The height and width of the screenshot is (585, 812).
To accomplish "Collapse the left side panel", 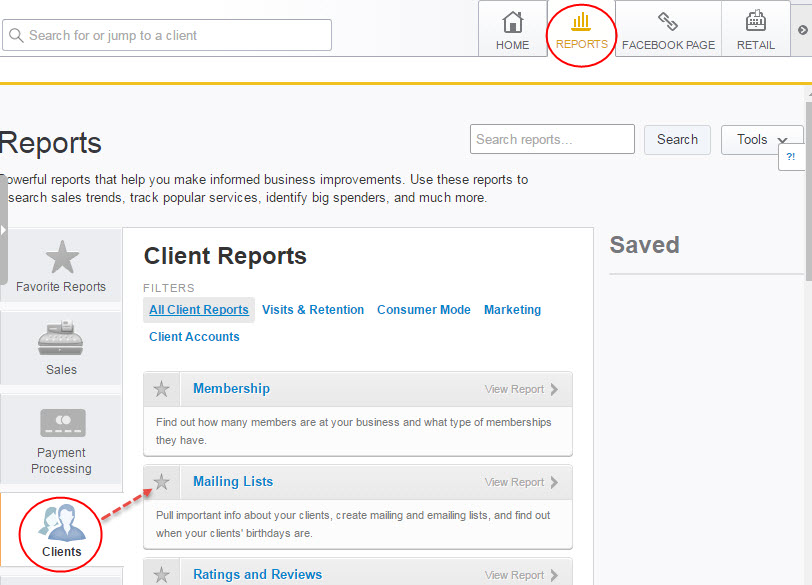I will click(4, 232).
